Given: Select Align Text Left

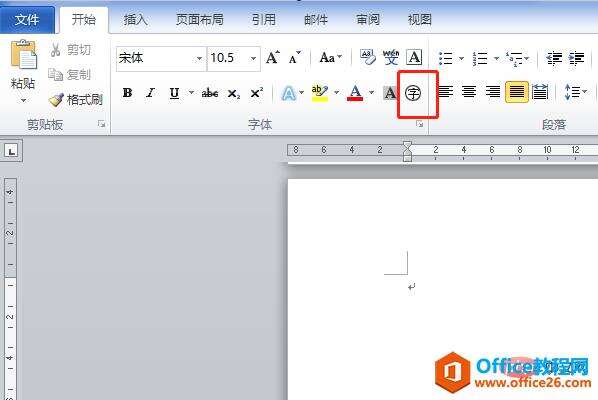Looking at the screenshot, I should [446, 92].
